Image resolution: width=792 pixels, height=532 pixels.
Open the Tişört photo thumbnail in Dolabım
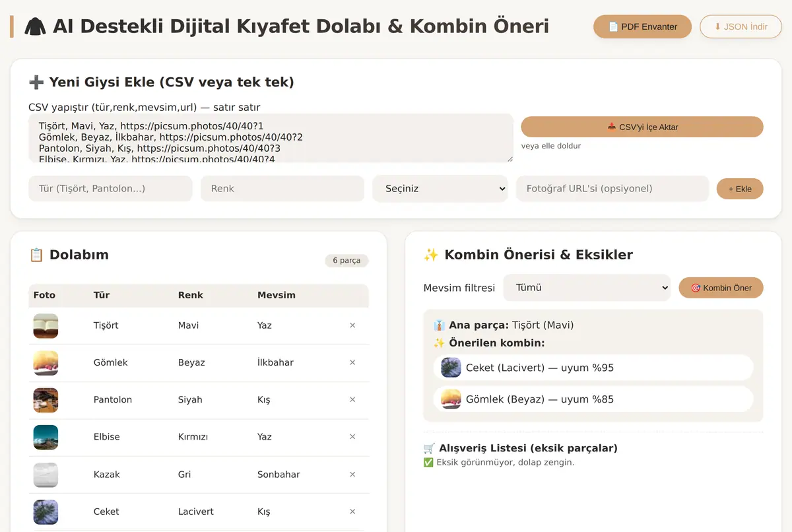pyautogui.click(x=46, y=326)
